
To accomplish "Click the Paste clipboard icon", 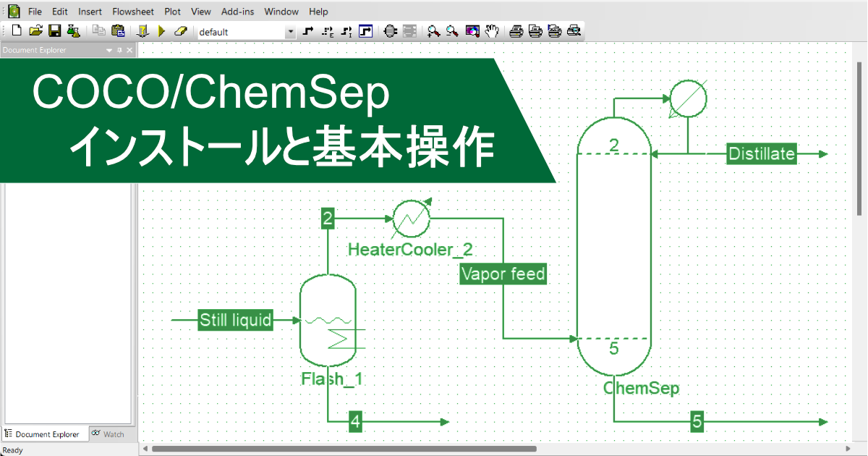I will pyautogui.click(x=118, y=31).
